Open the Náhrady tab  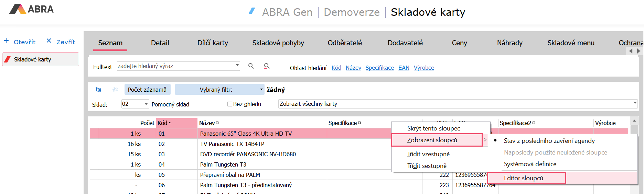(509, 43)
